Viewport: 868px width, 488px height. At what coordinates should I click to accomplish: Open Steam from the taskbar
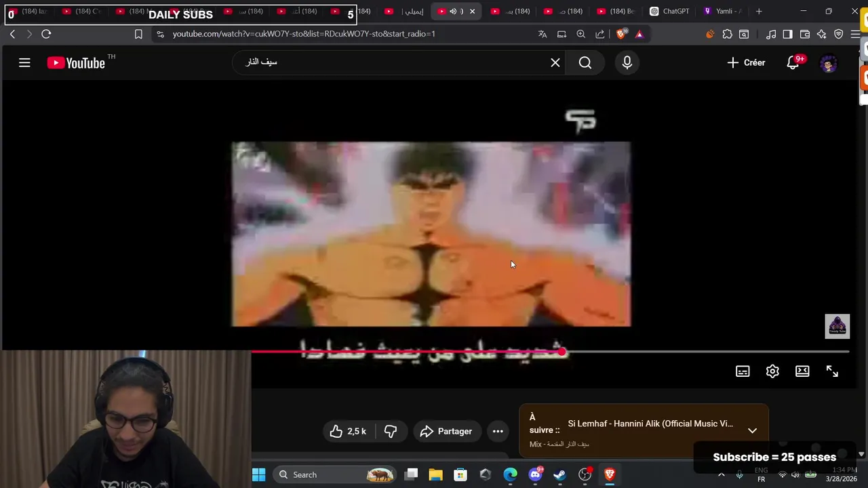[559, 474]
